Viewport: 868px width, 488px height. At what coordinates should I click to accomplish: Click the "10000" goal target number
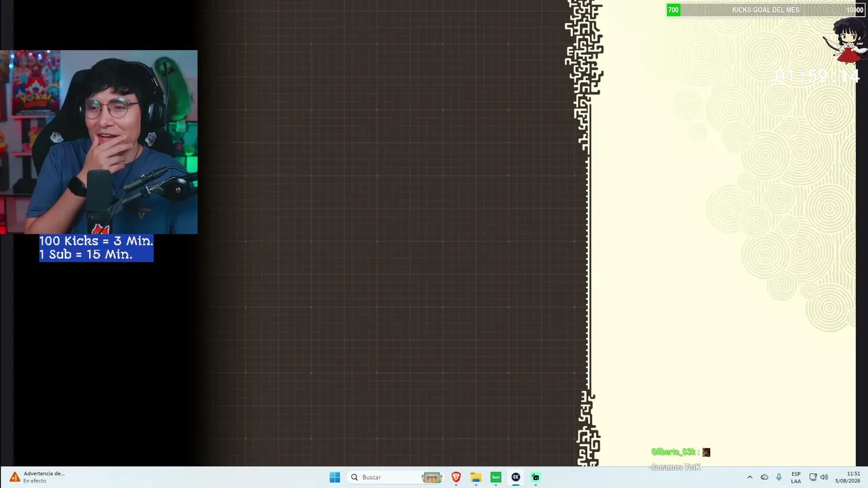pos(855,10)
